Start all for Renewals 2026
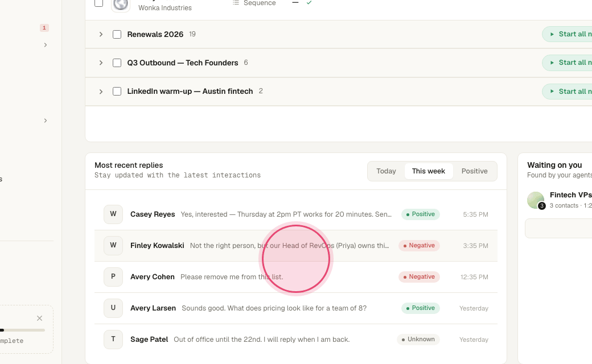This screenshot has height=364, width=592. (x=568, y=34)
